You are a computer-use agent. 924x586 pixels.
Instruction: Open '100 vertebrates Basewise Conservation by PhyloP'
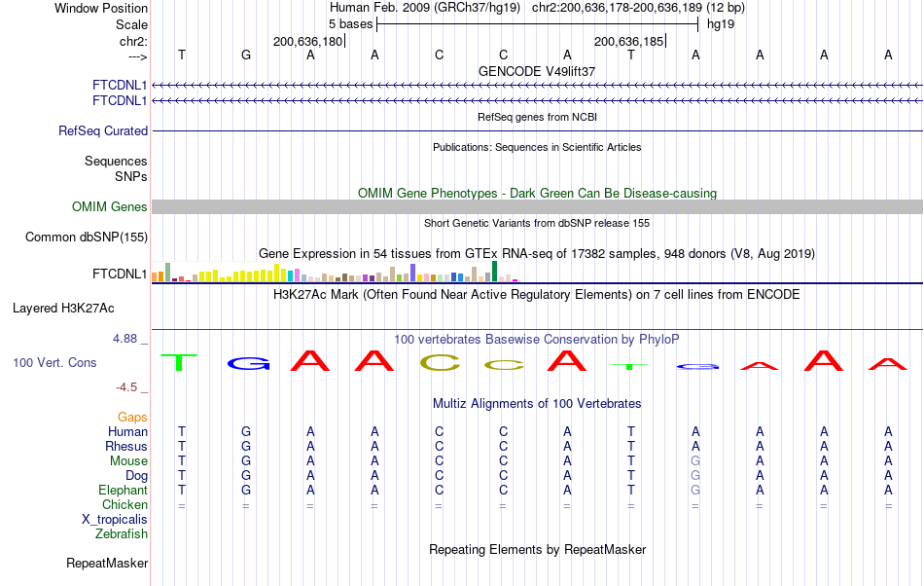pos(537,339)
